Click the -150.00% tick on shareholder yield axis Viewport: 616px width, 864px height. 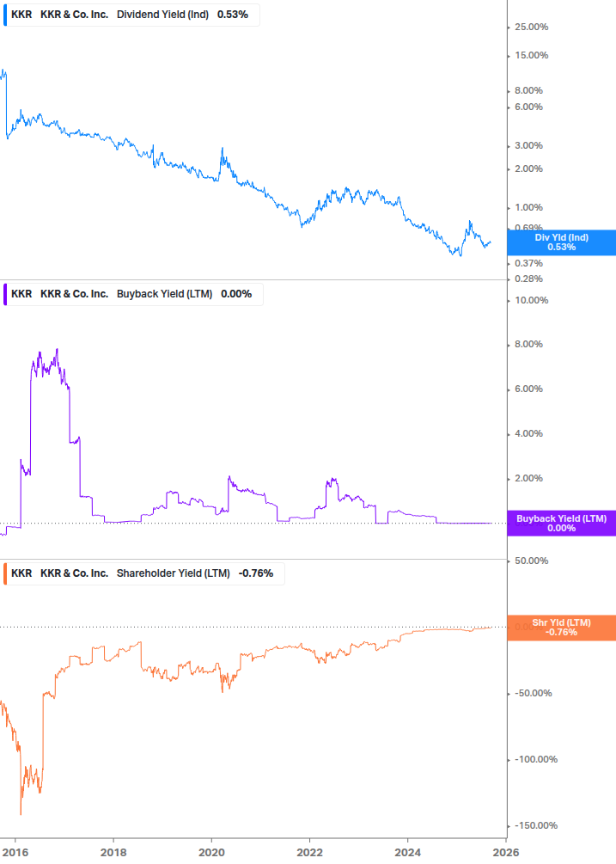(536, 825)
